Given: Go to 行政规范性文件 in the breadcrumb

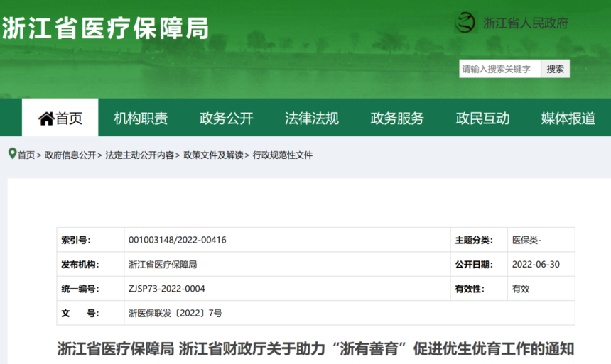Looking at the screenshot, I should point(283,155).
